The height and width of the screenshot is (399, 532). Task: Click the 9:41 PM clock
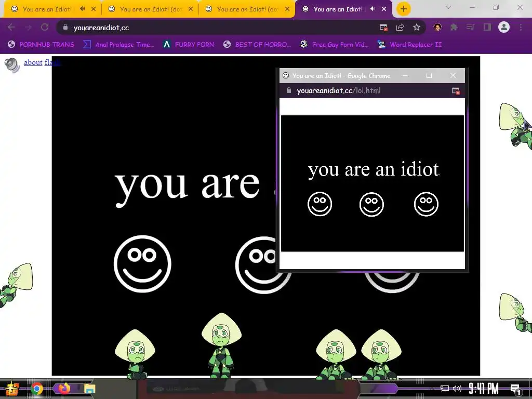click(x=484, y=389)
